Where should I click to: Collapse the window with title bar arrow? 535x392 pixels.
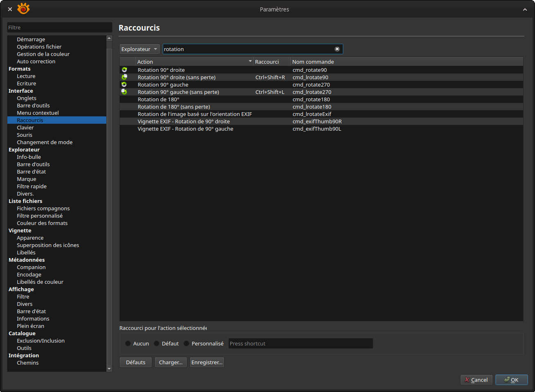point(525,9)
